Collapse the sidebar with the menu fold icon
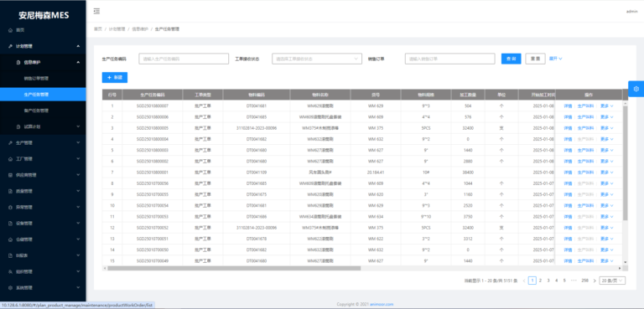This screenshot has height=309, width=644. pos(96,11)
